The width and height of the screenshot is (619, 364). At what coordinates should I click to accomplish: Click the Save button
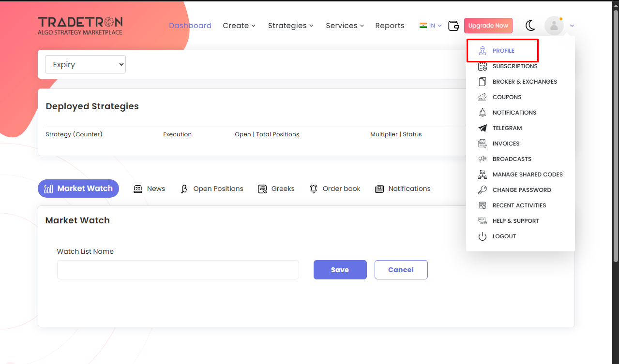[340, 270]
